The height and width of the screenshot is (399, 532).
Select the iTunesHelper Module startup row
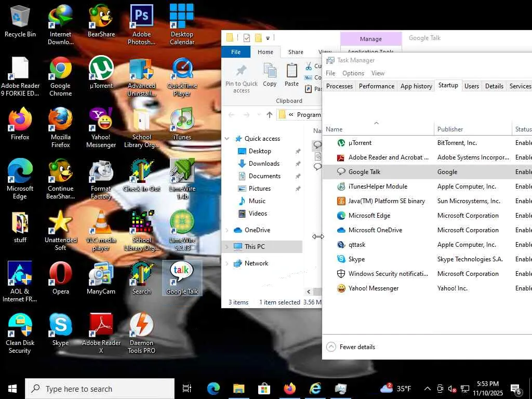point(427,187)
